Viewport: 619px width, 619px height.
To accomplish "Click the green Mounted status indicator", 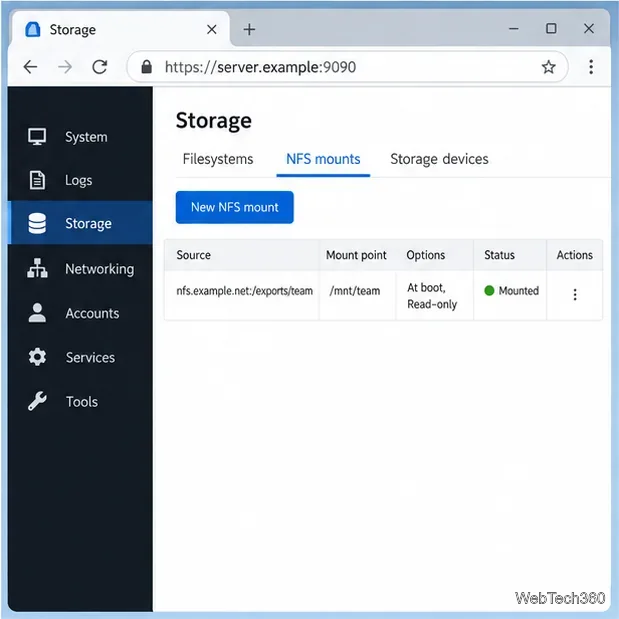I will [489, 291].
